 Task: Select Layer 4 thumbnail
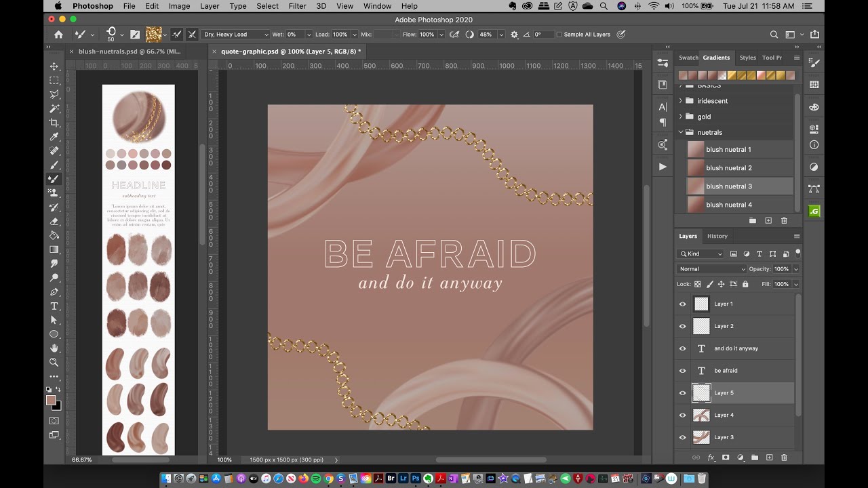pos(701,415)
